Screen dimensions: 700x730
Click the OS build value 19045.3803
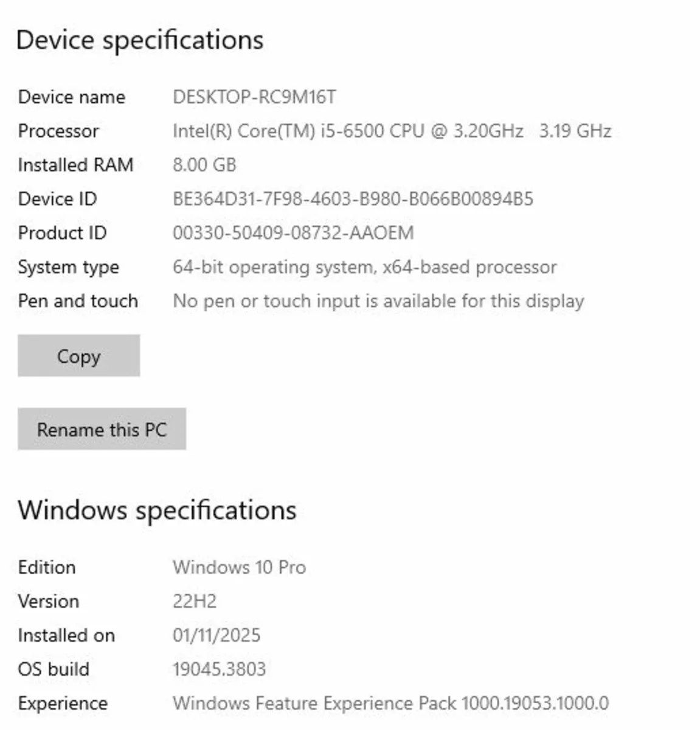(219, 669)
